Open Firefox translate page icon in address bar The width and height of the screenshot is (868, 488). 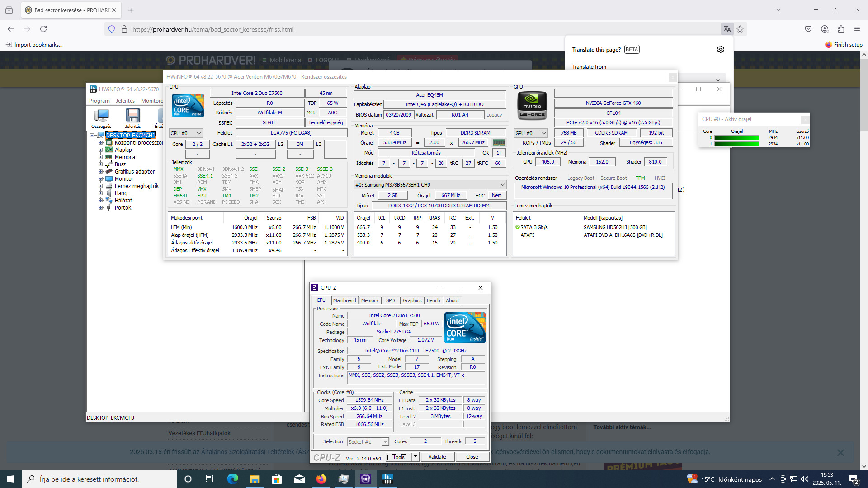point(727,29)
